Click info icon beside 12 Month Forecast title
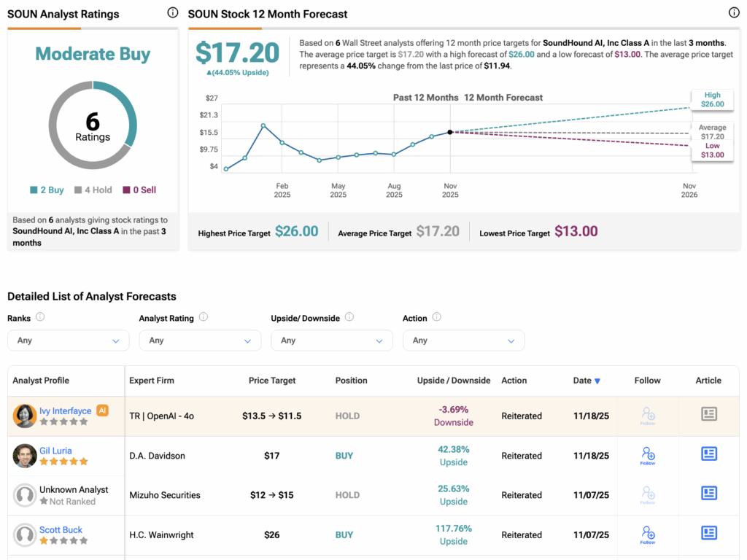The height and width of the screenshot is (560, 747). (734, 13)
